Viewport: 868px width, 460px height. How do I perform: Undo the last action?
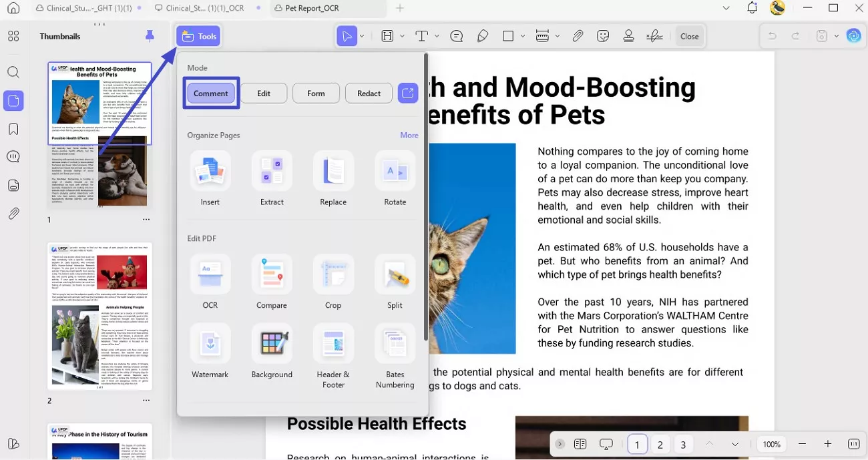click(772, 36)
